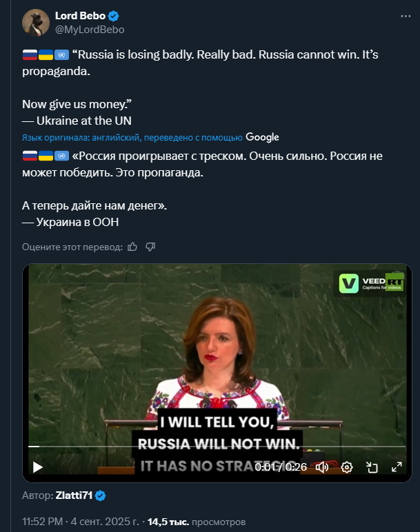
Task: Open video author Zlatti71's profile
Action: pyautogui.click(x=74, y=495)
